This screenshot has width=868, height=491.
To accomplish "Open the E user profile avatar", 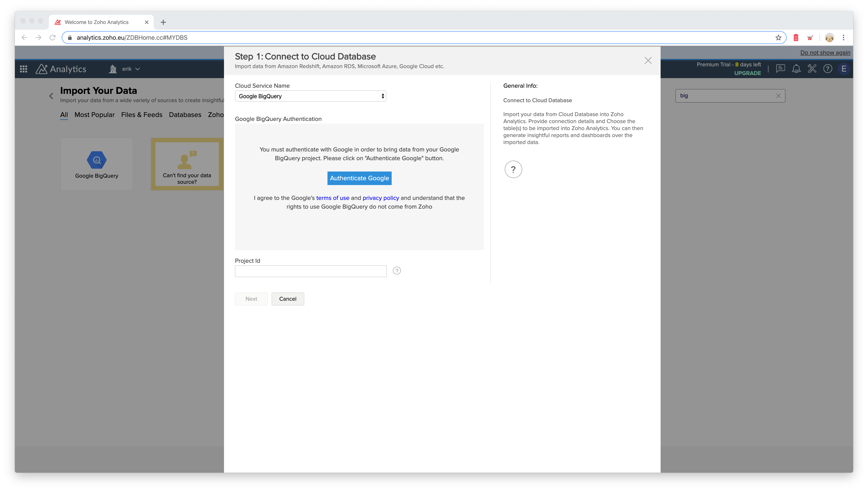I will [843, 69].
